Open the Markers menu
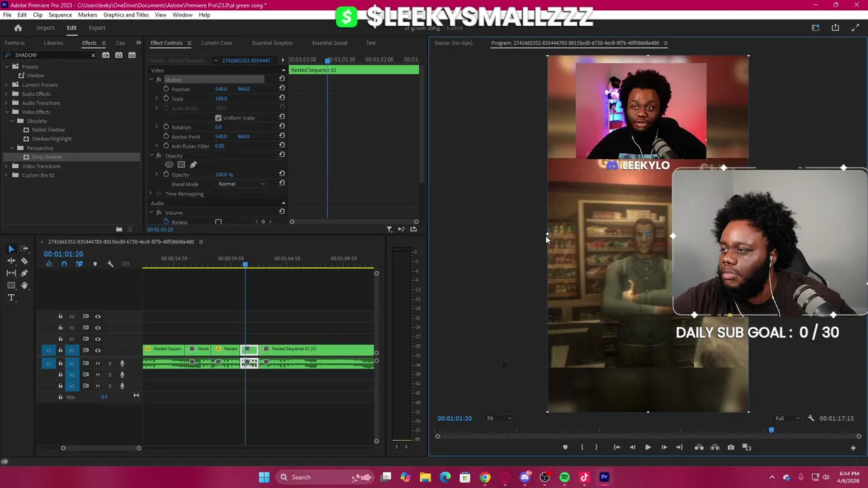The width and height of the screenshot is (868, 488). pyautogui.click(x=87, y=15)
